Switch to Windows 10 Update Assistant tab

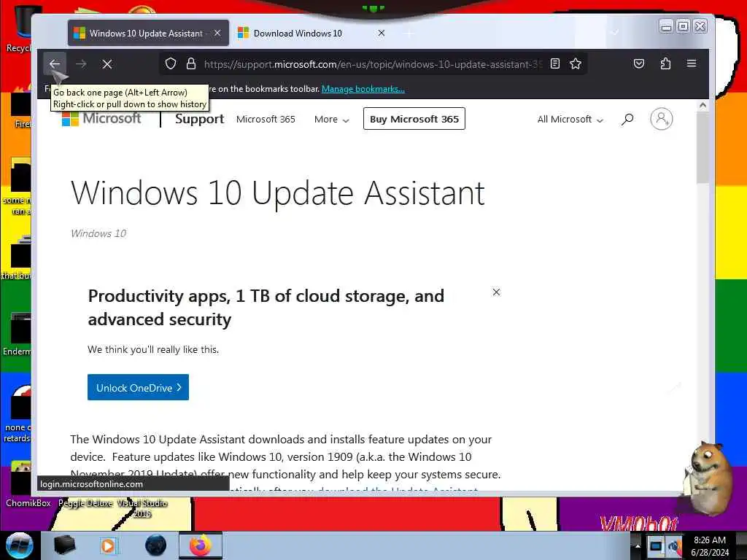point(147,34)
